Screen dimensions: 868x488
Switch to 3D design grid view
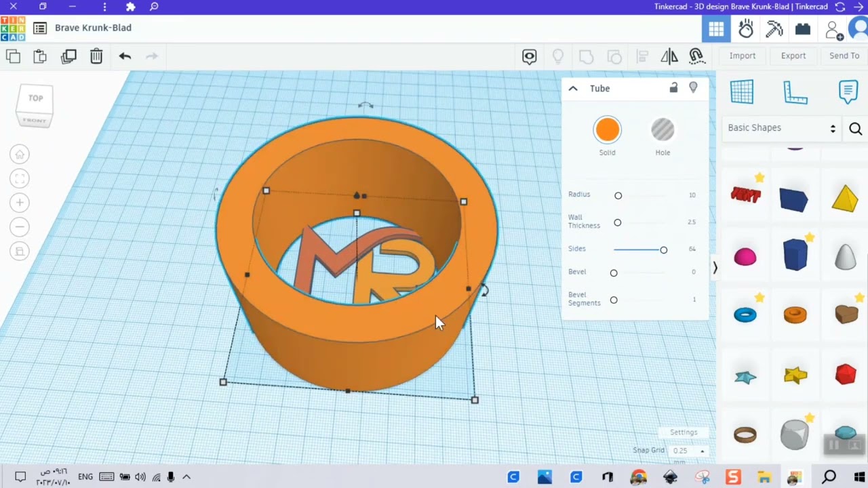pyautogui.click(x=716, y=28)
